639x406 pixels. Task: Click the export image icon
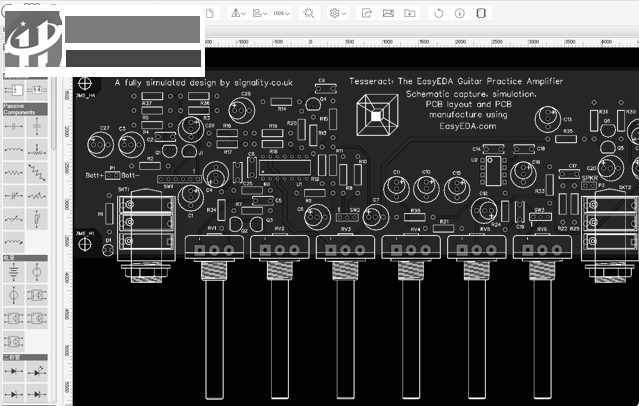pos(388,13)
